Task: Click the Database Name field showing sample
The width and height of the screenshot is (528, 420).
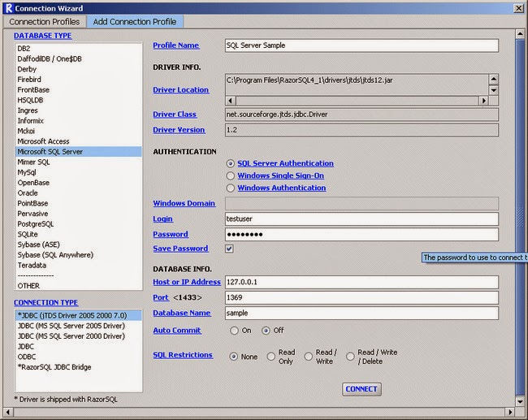Action: tap(361, 314)
